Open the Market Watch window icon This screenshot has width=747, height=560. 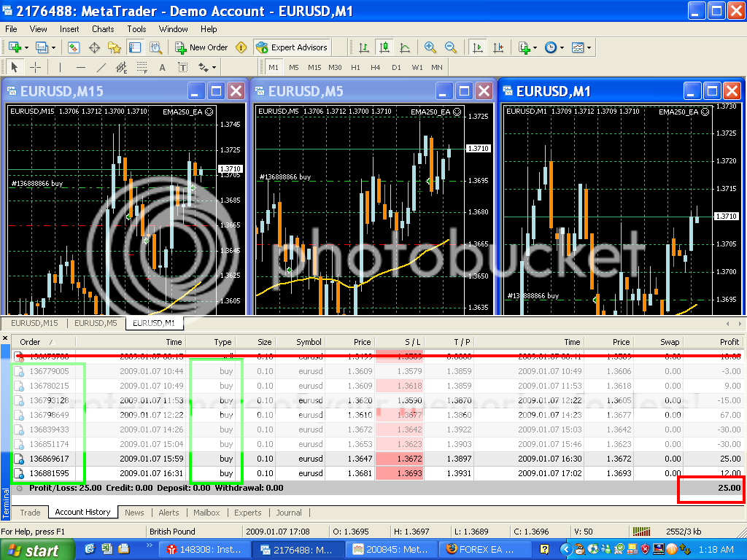[x=74, y=47]
